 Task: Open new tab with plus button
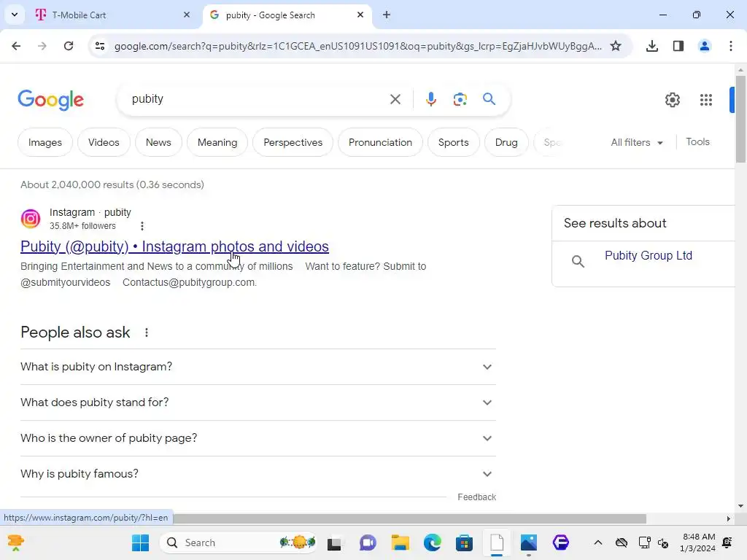(x=387, y=15)
